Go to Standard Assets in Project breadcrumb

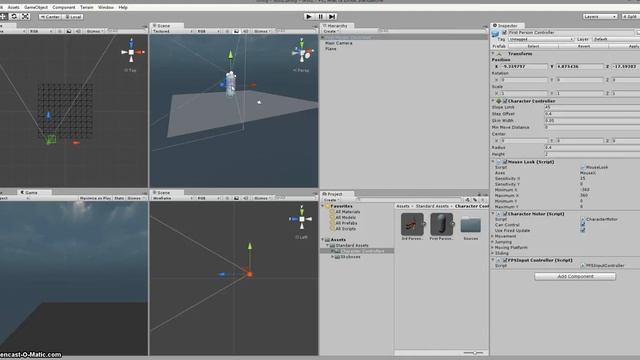click(x=432, y=206)
